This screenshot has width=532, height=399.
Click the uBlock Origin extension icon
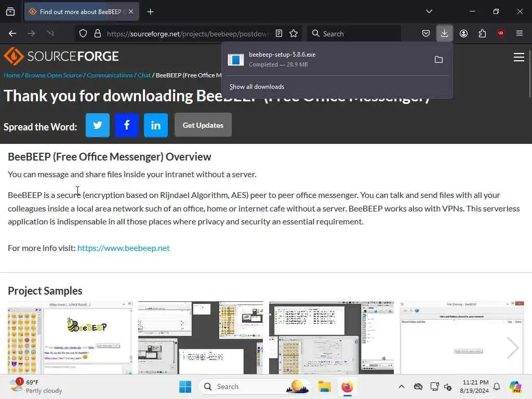click(501, 33)
